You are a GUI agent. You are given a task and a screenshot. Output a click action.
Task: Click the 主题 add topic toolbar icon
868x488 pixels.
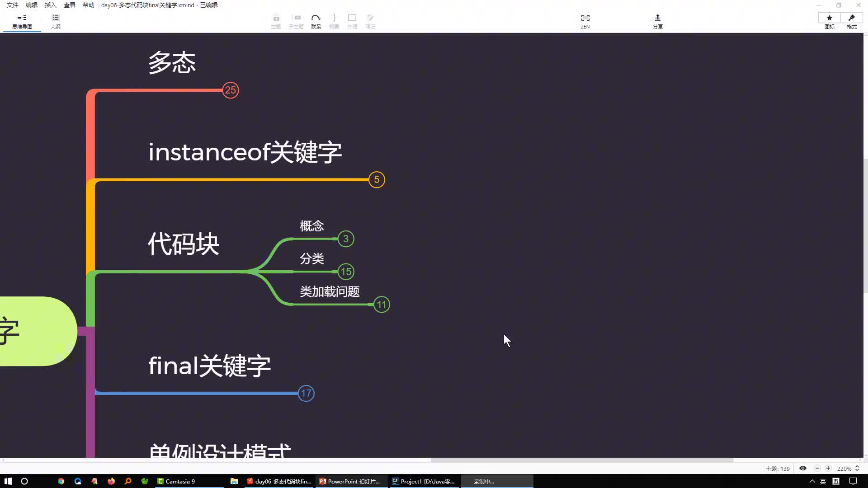click(276, 21)
